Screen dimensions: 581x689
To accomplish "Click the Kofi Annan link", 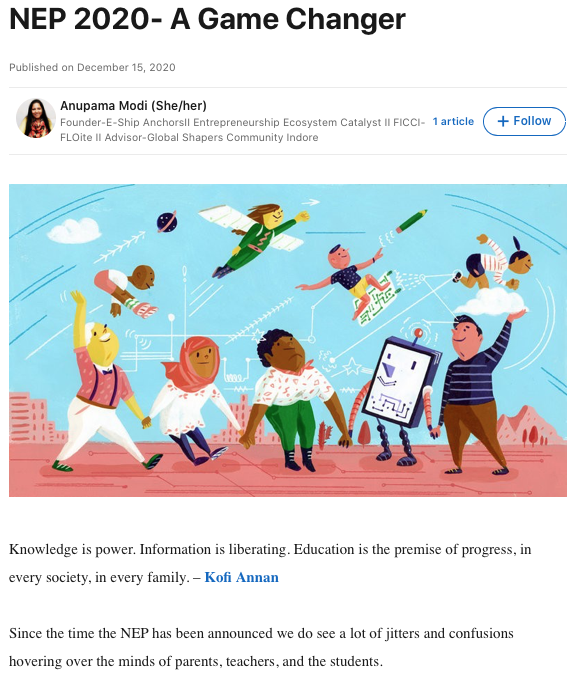I will pyautogui.click(x=241, y=577).
